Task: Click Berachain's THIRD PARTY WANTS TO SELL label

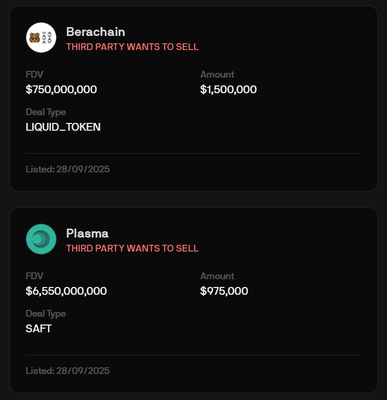Action: (x=132, y=47)
